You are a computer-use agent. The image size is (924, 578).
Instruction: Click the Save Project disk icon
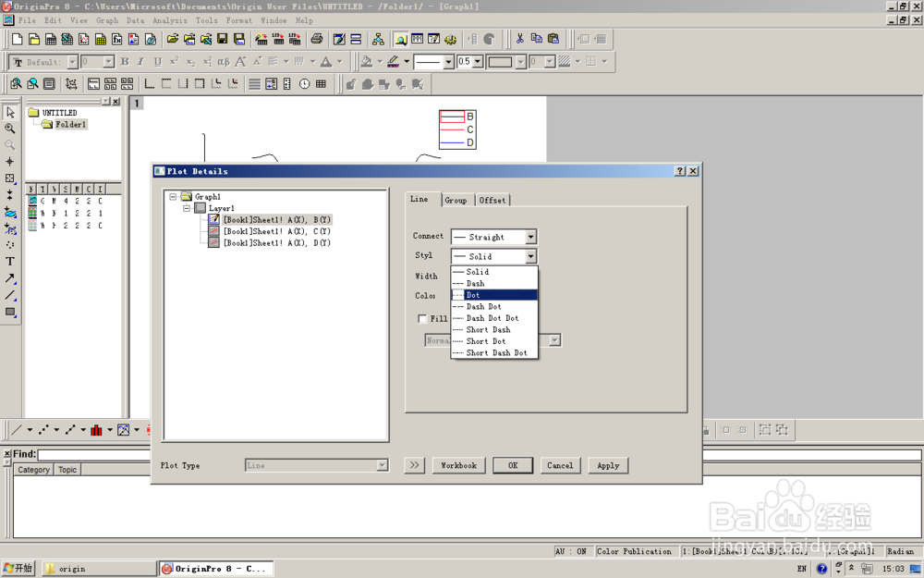coord(222,40)
